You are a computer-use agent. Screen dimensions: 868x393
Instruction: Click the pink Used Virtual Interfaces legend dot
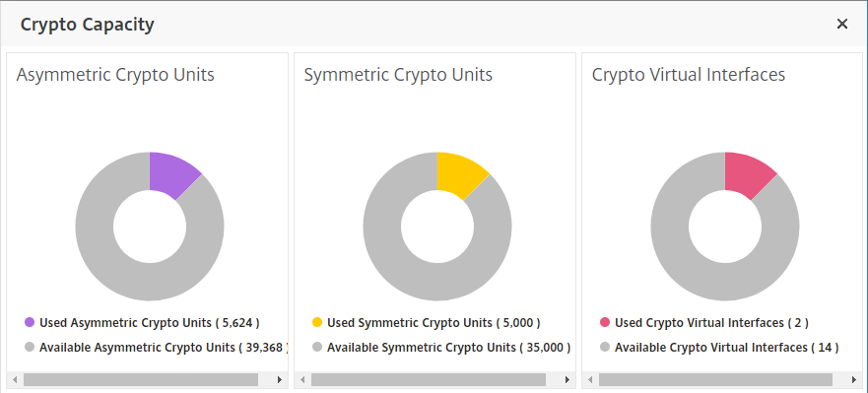pyautogui.click(x=605, y=322)
